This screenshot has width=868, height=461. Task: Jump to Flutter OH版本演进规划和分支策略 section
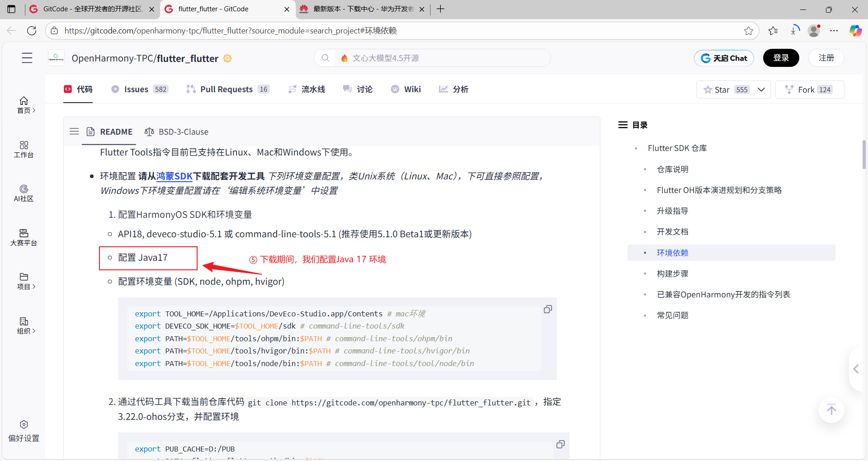point(719,190)
